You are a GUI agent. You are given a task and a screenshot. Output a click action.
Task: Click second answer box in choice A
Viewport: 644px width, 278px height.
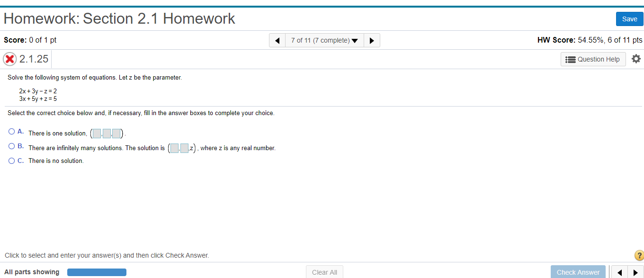(107, 133)
